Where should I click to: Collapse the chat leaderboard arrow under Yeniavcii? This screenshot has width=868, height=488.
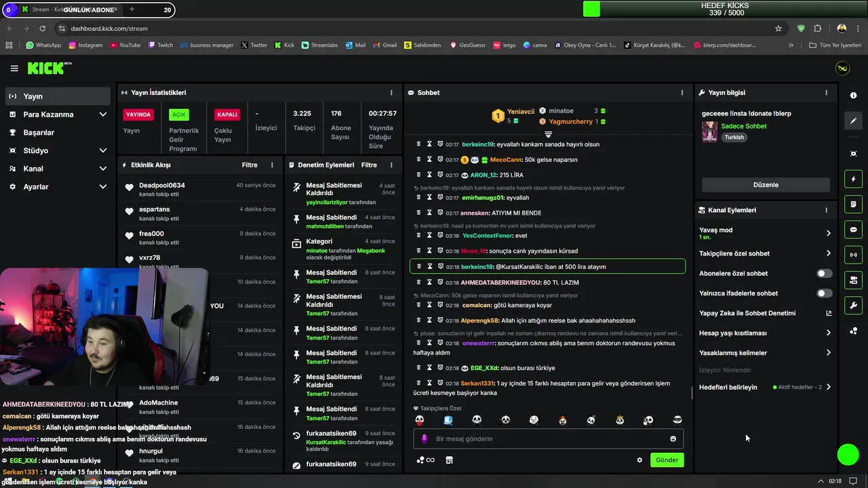click(x=549, y=135)
